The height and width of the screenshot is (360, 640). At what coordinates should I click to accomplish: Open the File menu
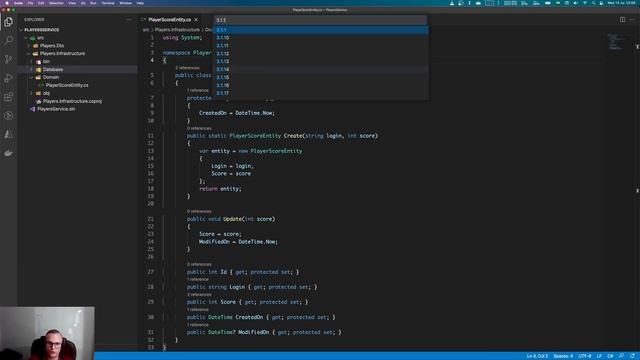click(x=30, y=3)
